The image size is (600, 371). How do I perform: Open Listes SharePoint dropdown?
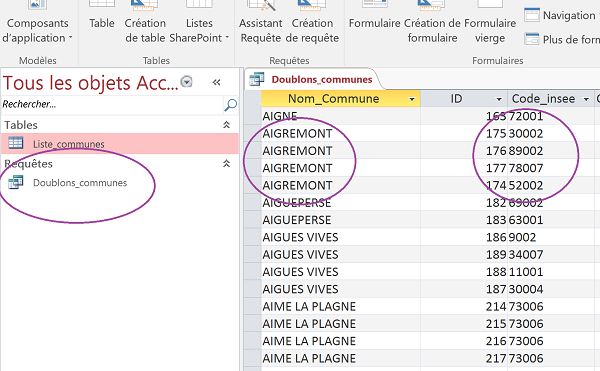click(x=199, y=22)
